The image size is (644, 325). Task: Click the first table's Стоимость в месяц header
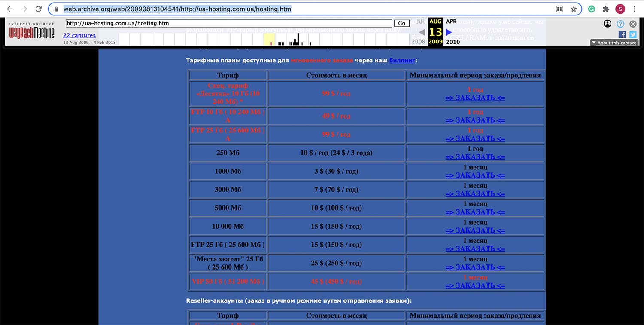(337, 76)
